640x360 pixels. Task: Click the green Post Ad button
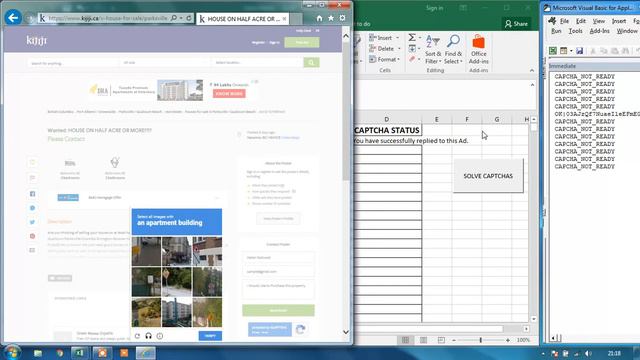302,42
